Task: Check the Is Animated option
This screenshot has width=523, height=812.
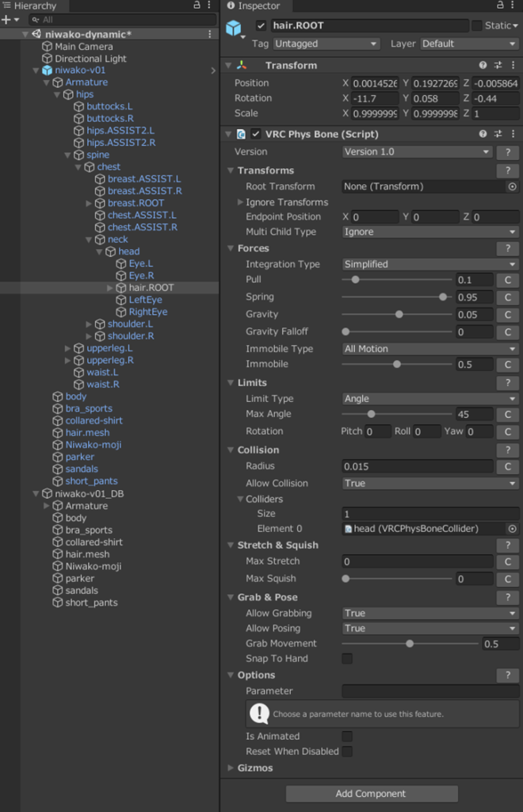Action: [x=347, y=737]
